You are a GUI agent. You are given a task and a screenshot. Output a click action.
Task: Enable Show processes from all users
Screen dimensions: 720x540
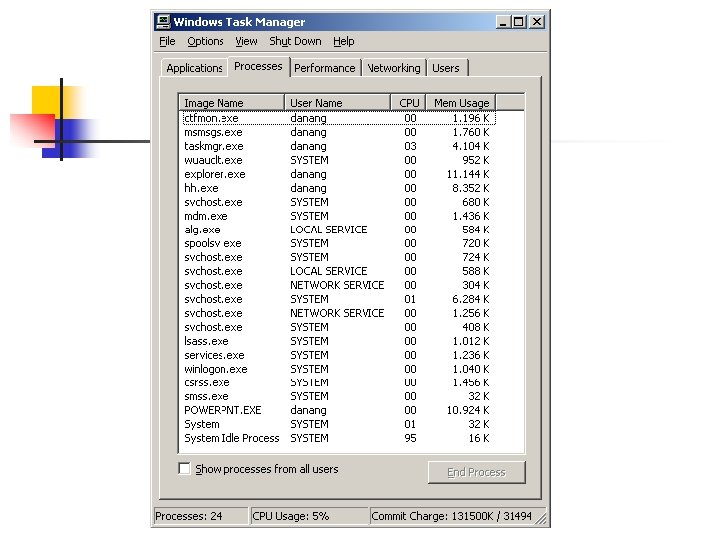point(184,469)
